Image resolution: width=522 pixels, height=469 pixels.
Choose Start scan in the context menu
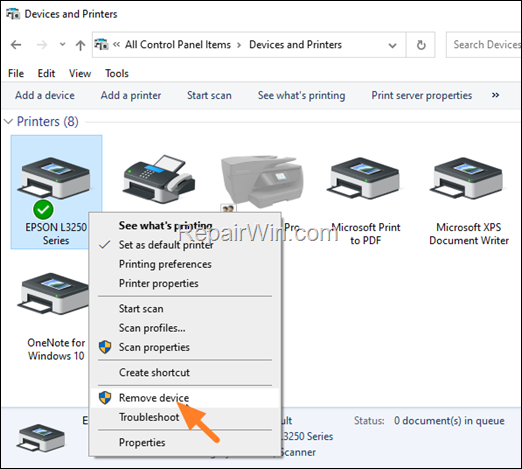[x=185, y=309]
